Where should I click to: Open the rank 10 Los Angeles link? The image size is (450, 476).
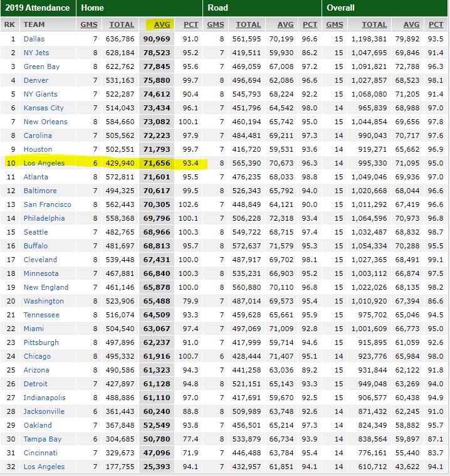tap(44, 163)
